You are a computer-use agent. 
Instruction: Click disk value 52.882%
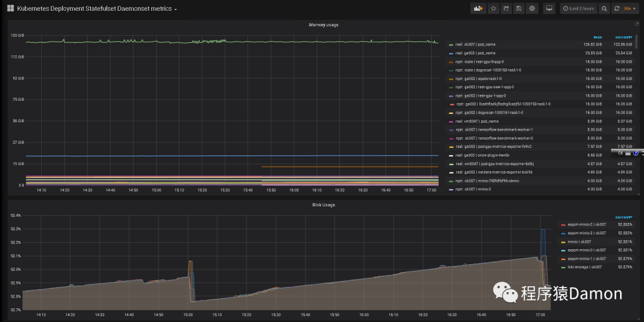point(625,233)
